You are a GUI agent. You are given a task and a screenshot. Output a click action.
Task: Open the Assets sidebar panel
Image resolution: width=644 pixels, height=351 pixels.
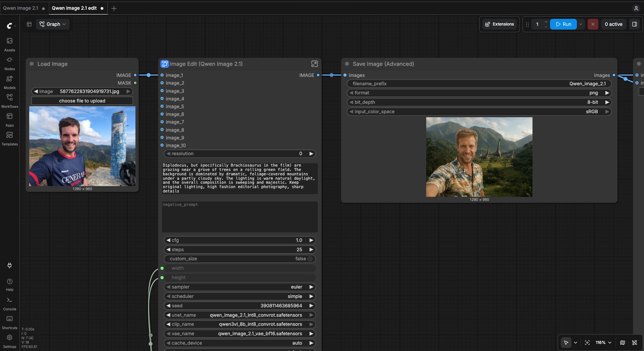9,45
